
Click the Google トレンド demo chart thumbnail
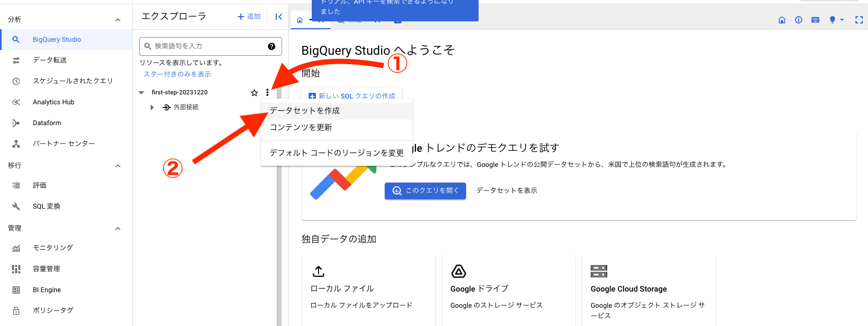[343, 180]
